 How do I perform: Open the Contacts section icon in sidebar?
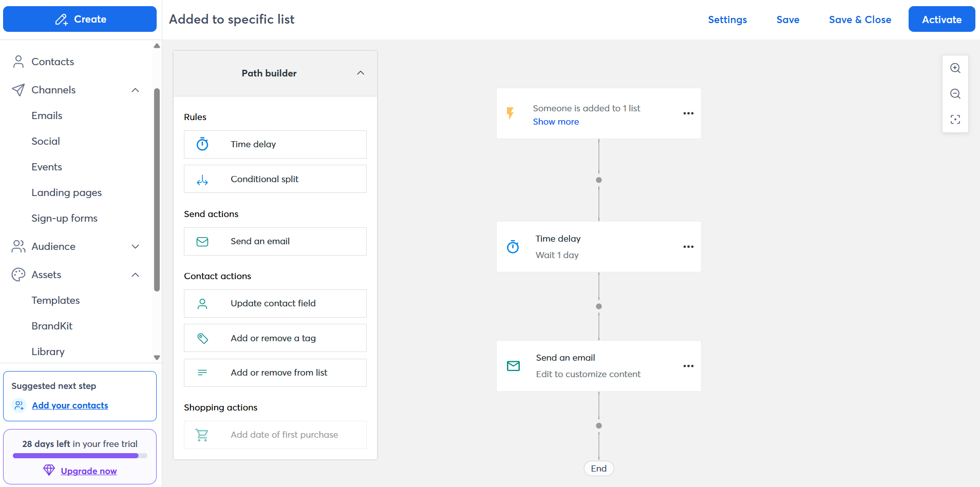[18, 62]
